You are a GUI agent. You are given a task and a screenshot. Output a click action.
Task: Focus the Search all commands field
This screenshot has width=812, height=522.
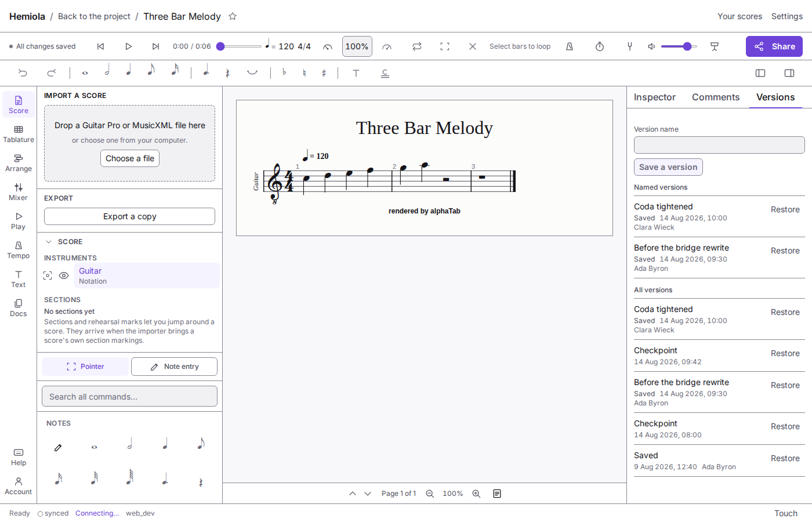click(x=130, y=397)
